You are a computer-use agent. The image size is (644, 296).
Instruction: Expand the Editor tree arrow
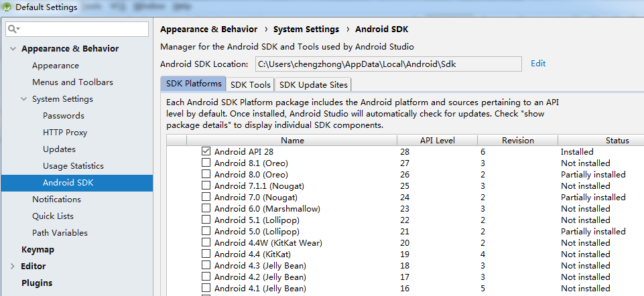[x=13, y=267]
